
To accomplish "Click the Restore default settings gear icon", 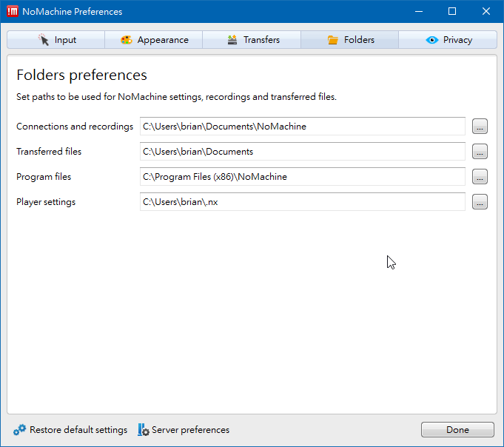I will click(20, 430).
